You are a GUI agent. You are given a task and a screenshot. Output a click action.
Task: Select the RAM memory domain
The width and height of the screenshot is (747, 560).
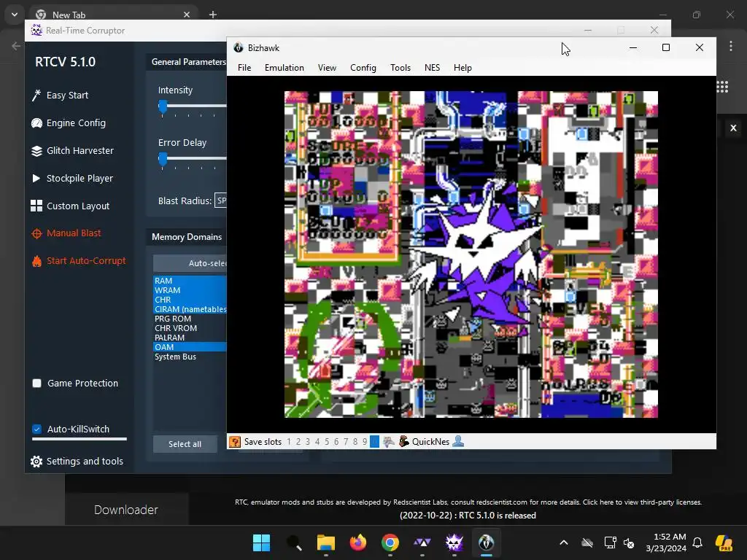190,281
